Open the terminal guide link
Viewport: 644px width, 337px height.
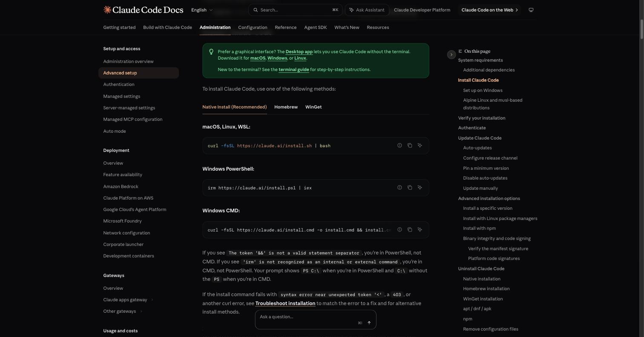294,70
